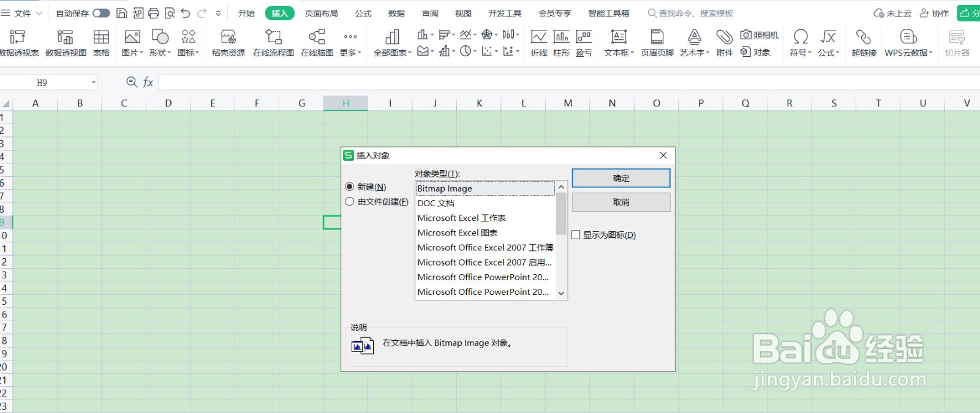
Task: Open online flowchart (在线流程图)
Action: click(x=273, y=43)
